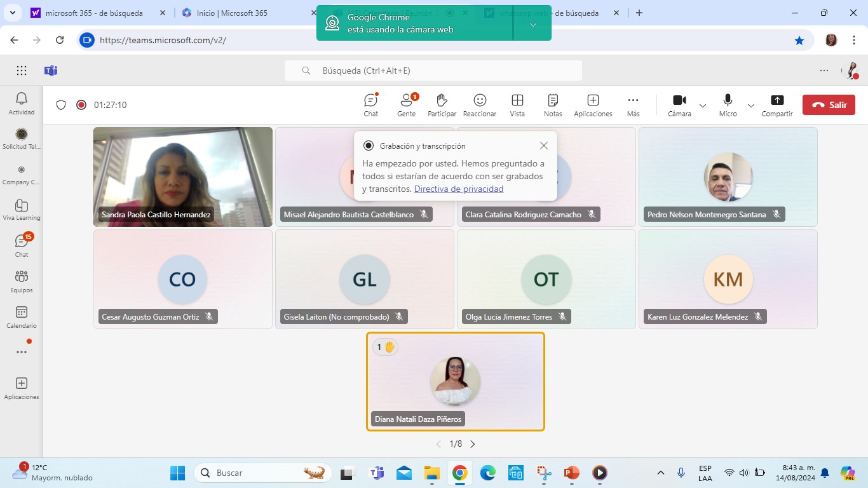
Task: Open meeting Notas
Action: coord(553,105)
